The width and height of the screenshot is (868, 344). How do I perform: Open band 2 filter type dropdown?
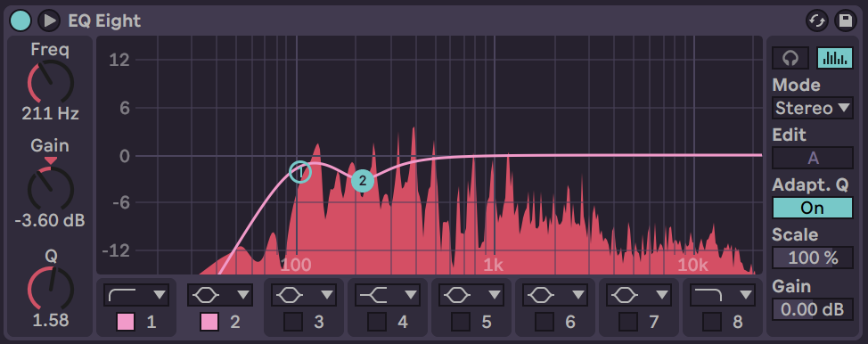pyautogui.click(x=220, y=295)
